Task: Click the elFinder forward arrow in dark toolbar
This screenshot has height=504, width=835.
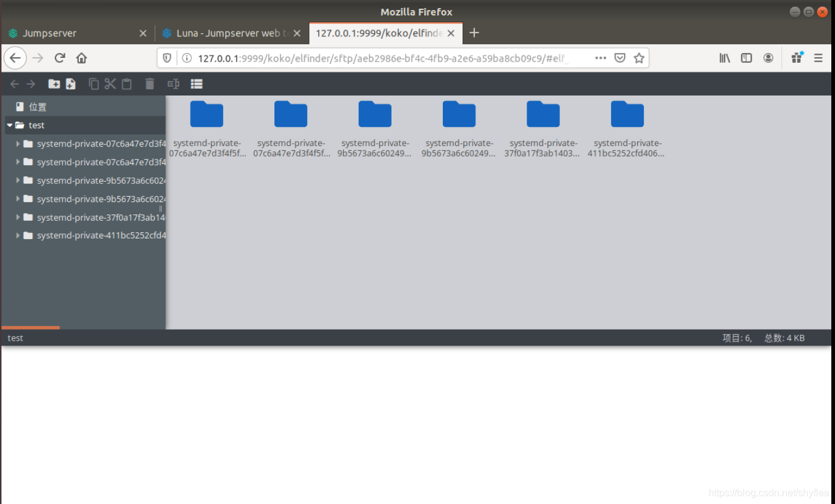Action: pos(31,84)
